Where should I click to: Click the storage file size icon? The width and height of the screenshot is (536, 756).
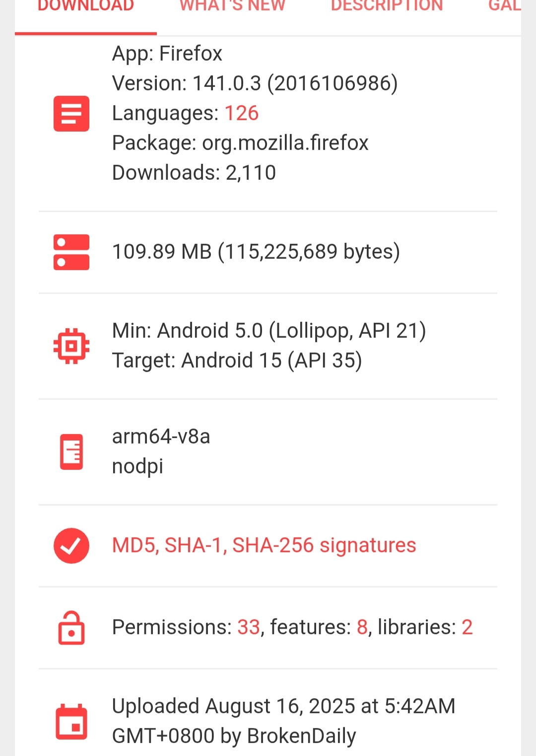coord(71,252)
